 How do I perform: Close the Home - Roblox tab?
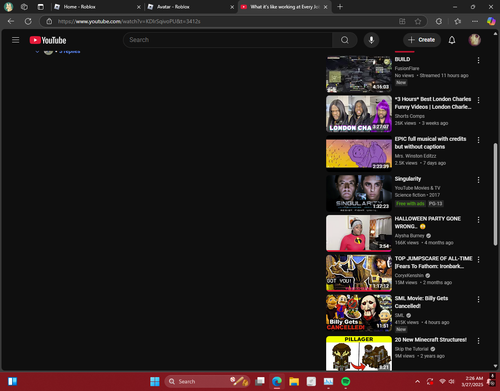click(139, 7)
